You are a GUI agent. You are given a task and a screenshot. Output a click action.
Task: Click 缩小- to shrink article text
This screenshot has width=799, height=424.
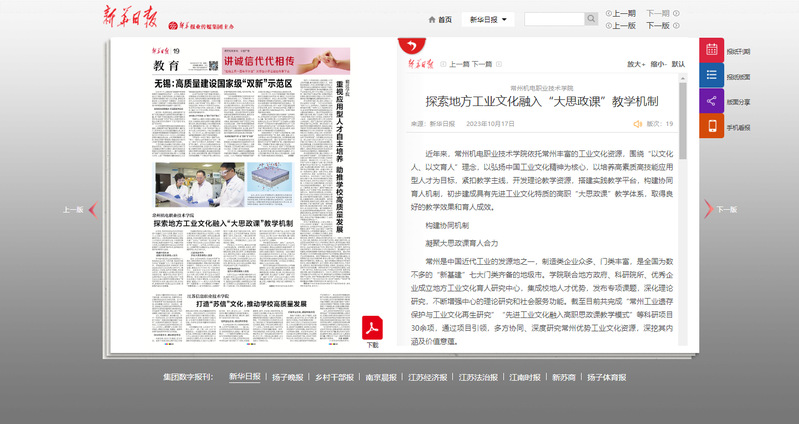[658, 64]
